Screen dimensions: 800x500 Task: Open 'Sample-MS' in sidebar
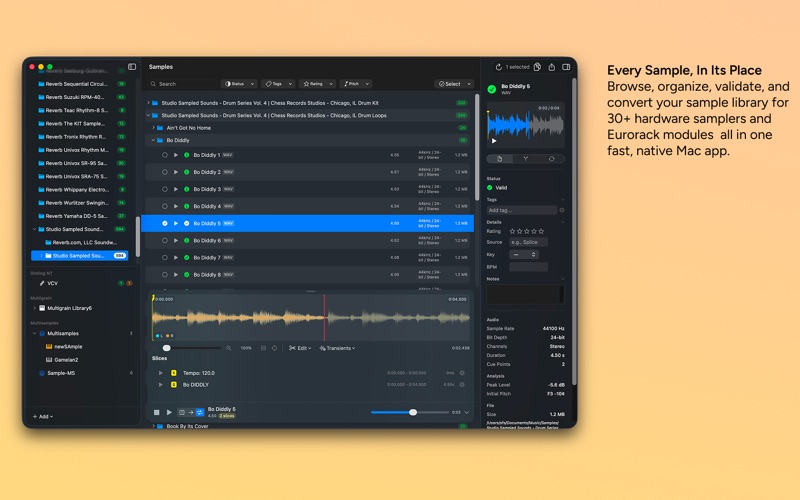pyautogui.click(x=61, y=373)
